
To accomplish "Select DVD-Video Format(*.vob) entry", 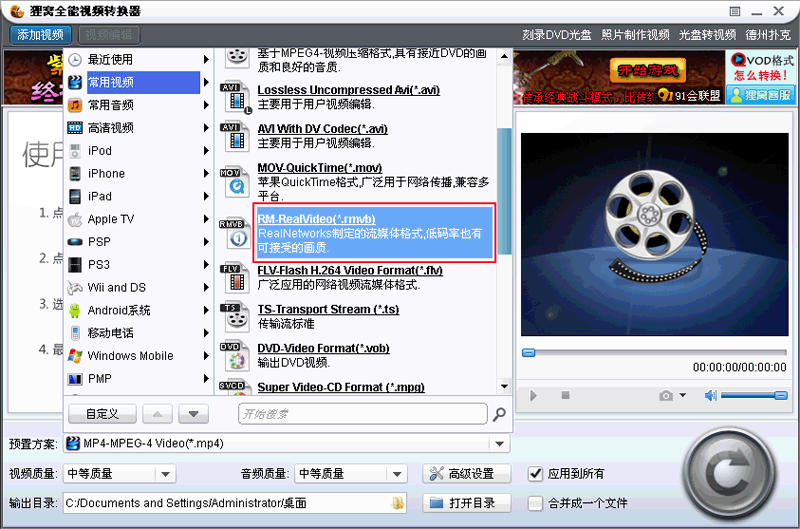I will pos(323,348).
